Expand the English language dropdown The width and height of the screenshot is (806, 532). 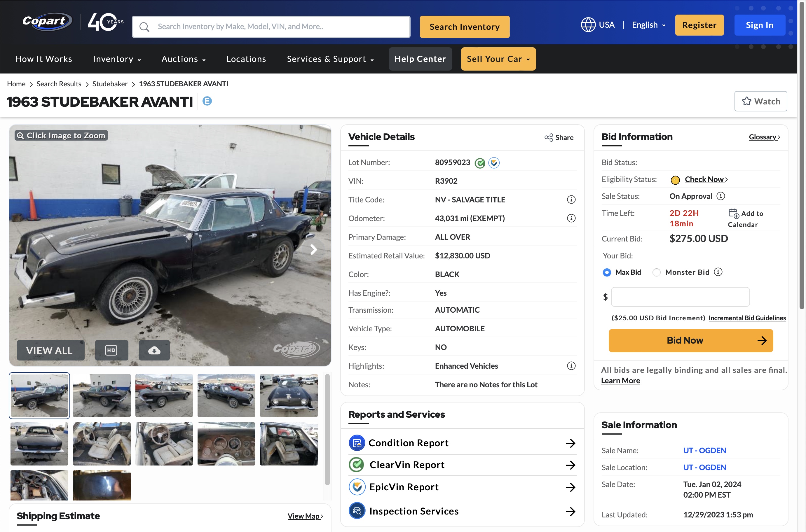[648, 25]
